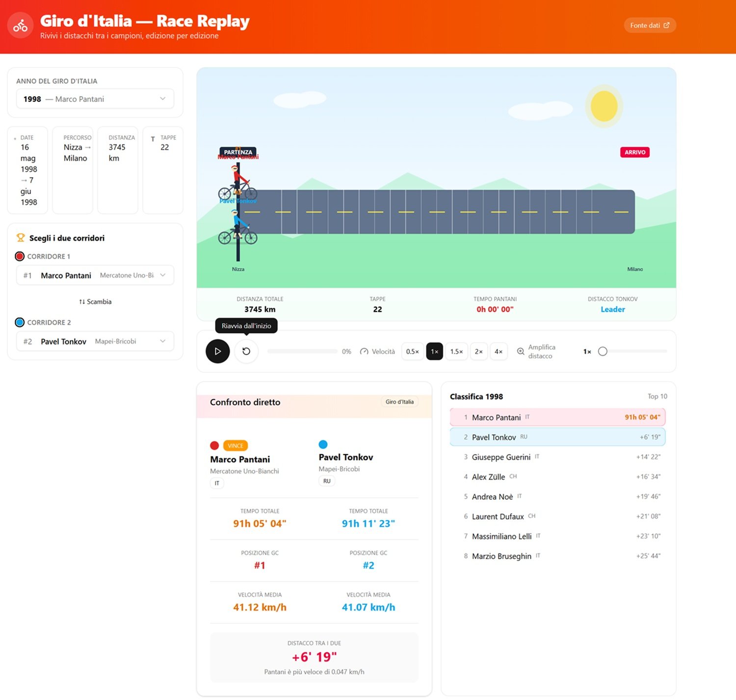
Task: Expand Corridore 2 Pavel Tonkov dropdown
Action: [x=95, y=341]
